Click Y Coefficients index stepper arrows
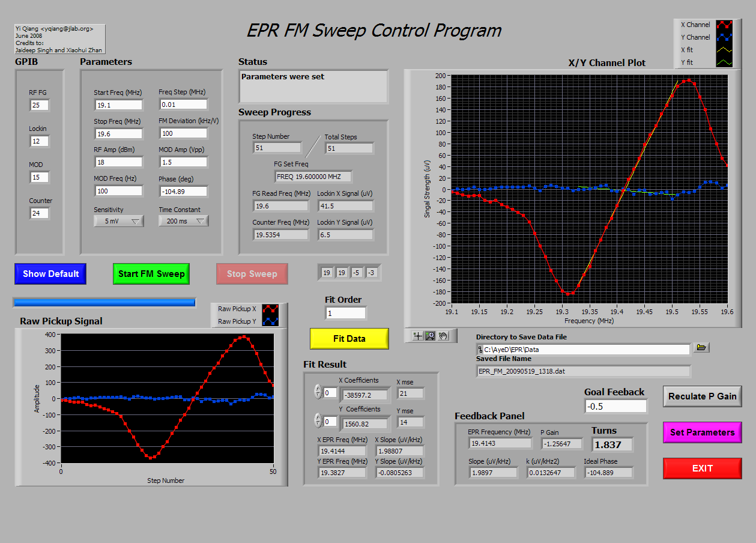The height and width of the screenshot is (543, 756). click(318, 420)
